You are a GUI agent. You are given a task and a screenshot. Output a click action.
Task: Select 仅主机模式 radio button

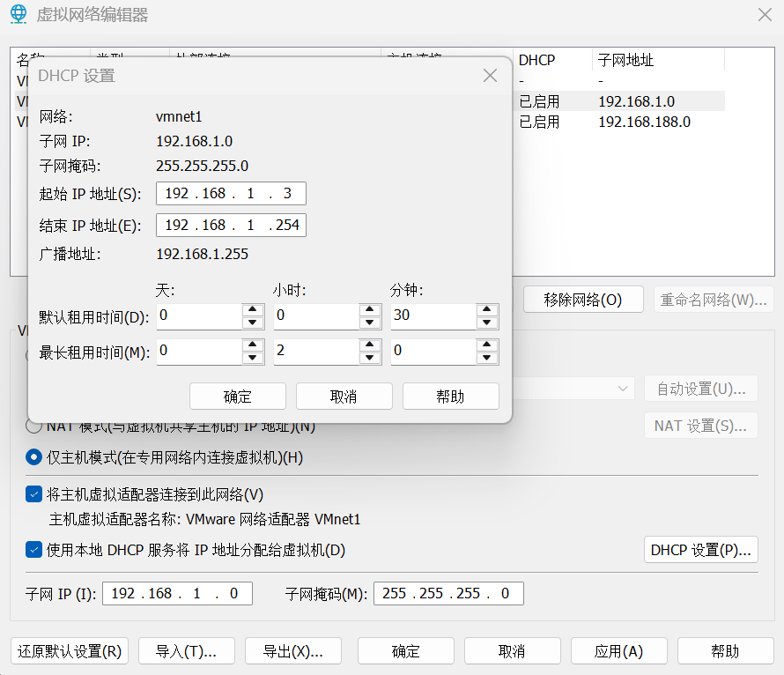point(34,457)
